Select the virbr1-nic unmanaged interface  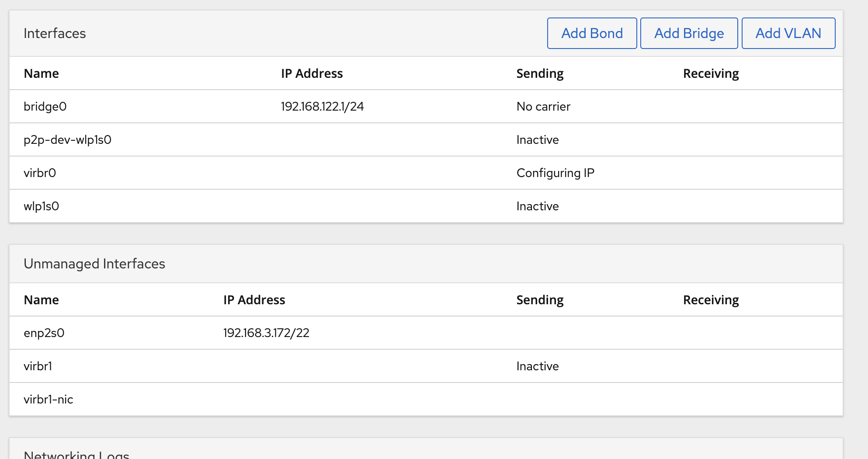(426, 399)
